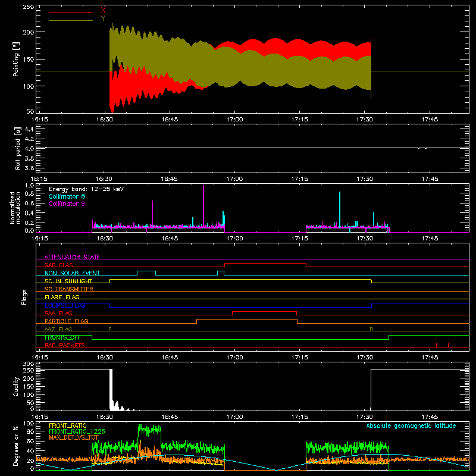Click the ATTENUATOR_STATE flag label

coord(72,257)
